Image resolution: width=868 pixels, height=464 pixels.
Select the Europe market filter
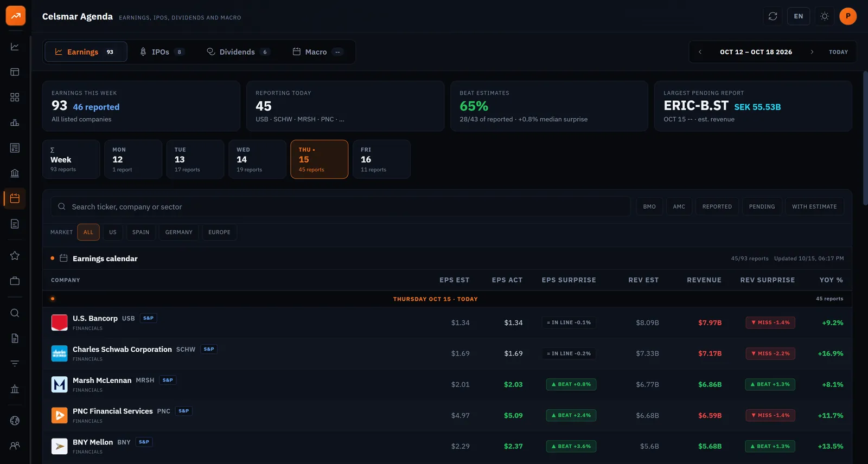(x=219, y=233)
